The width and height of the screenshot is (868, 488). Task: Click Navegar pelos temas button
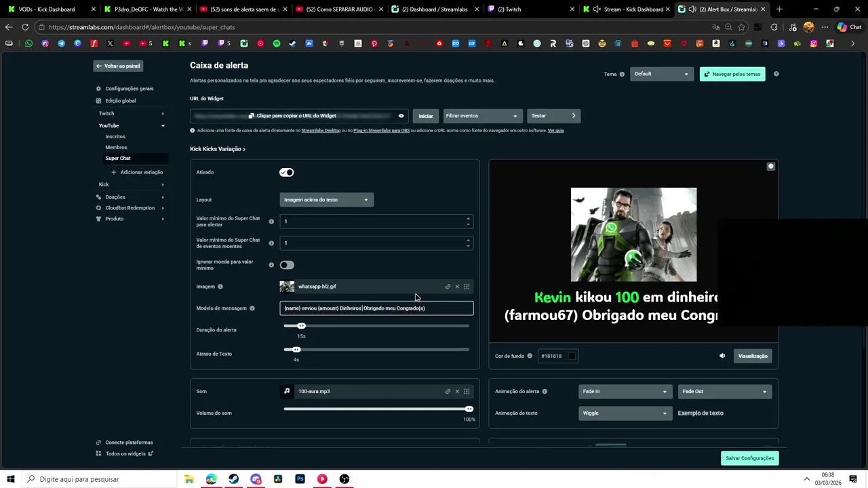pos(732,74)
